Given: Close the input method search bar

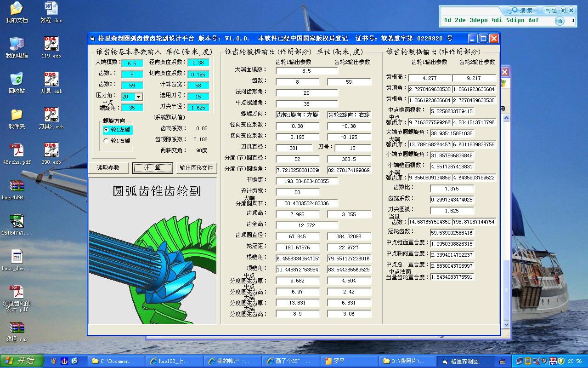Looking at the screenshot, I should (x=571, y=10).
